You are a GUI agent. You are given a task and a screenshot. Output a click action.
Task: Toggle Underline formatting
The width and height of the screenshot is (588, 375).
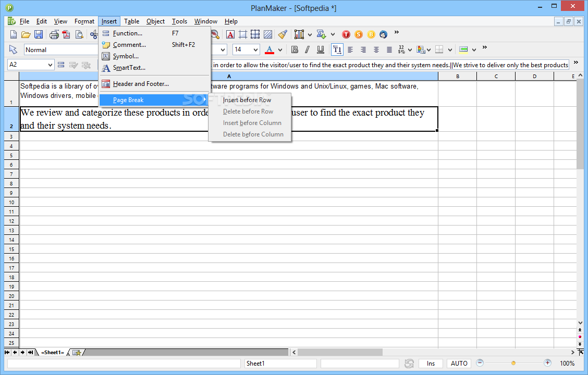pyautogui.click(x=320, y=49)
